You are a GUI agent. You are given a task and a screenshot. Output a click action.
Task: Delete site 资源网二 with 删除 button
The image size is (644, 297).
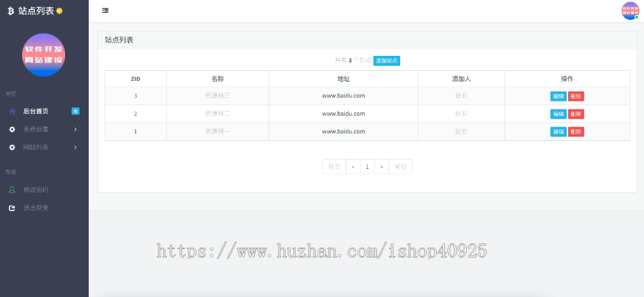[x=576, y=115]
